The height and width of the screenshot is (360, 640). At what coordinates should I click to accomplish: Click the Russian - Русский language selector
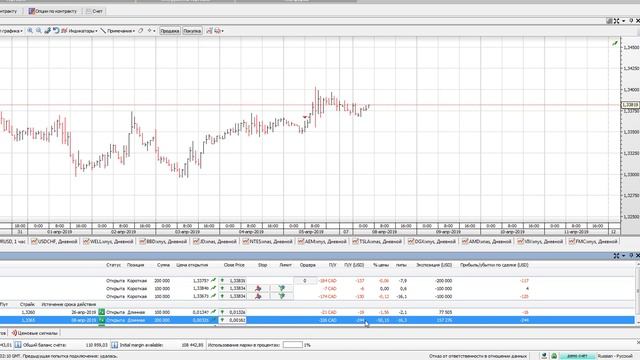coord(615,356)
